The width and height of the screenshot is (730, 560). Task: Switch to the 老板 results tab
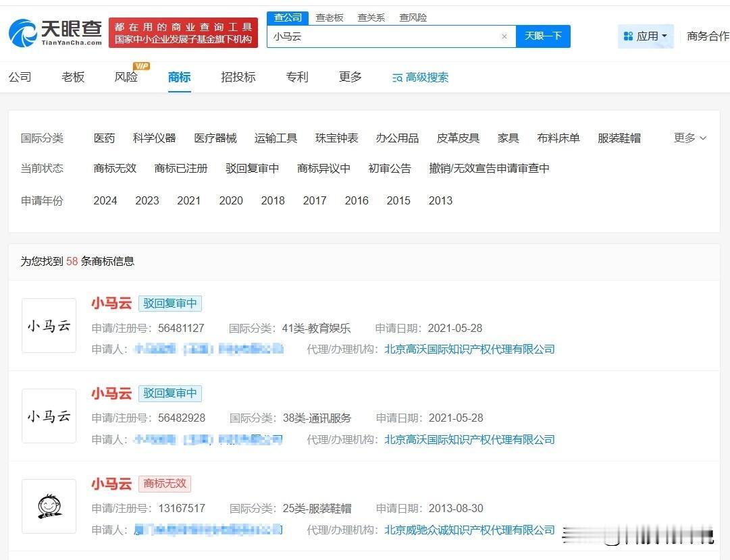(x=73, y=77)
